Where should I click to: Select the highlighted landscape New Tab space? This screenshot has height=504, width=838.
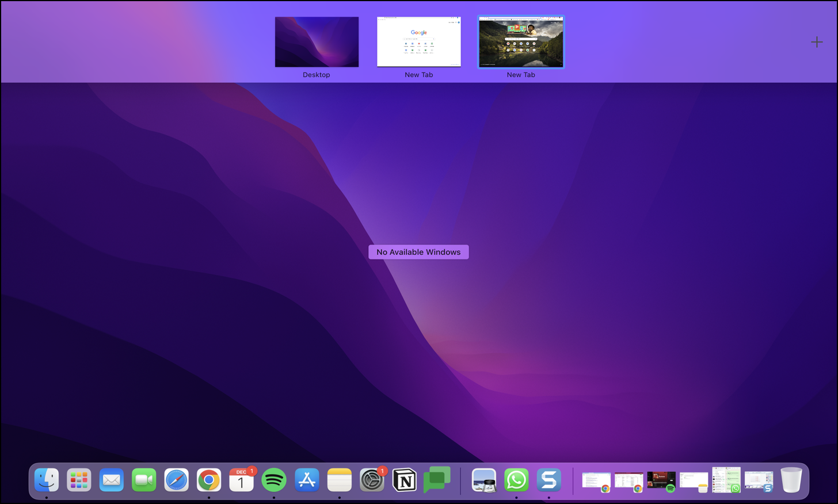coord(521,42)
